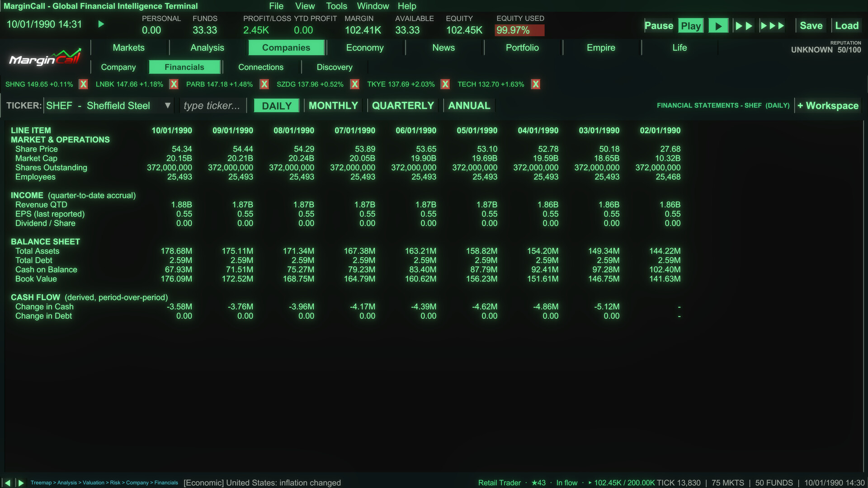Click Valuation in breadcrumb trail
The width and height of the screenshot is (868, 488).
94,483
